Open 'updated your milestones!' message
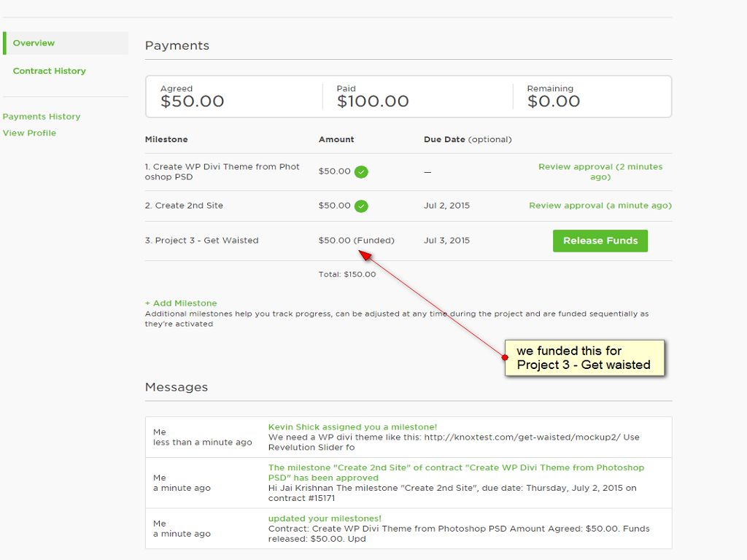747x560 pixels. (x=325, y=518)
